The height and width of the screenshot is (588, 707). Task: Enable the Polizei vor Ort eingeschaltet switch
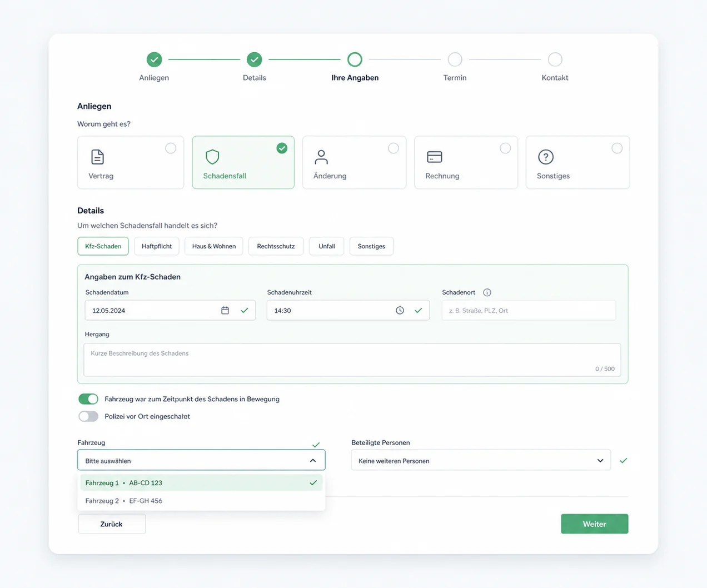click(88, 416)
